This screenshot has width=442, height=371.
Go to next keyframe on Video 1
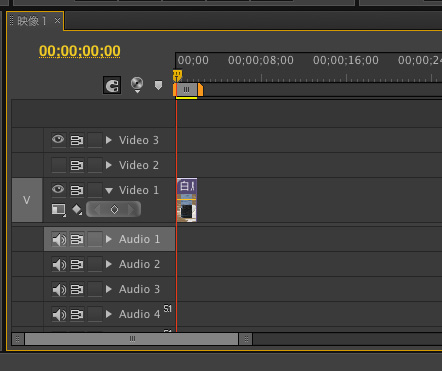coord(132,210)
